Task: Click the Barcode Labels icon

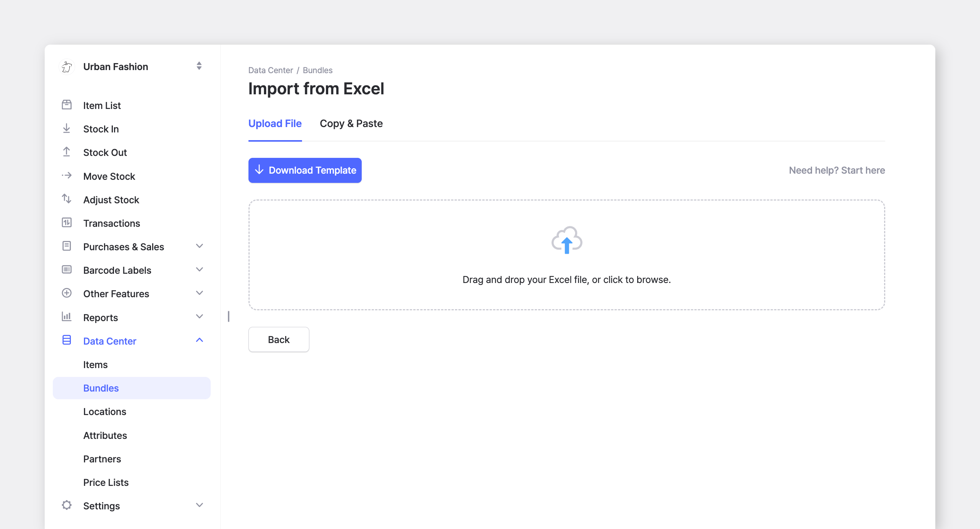Action: 67,270
